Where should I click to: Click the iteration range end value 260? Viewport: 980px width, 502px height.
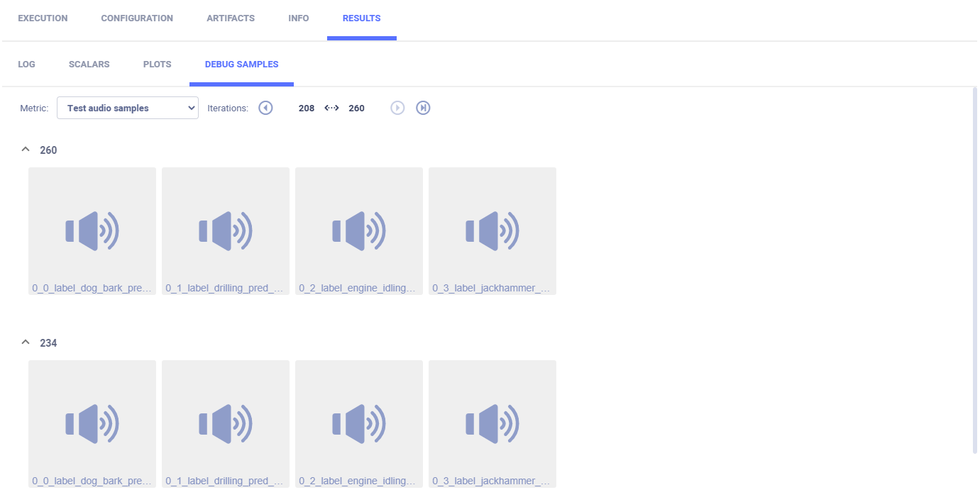point(357,108)
